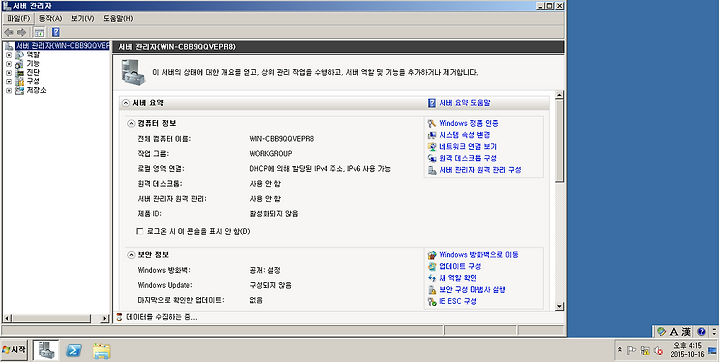Show hidden tray icons chevron
Image resolution: width=720 pixels, height=362 pixels.
[620, 351]
